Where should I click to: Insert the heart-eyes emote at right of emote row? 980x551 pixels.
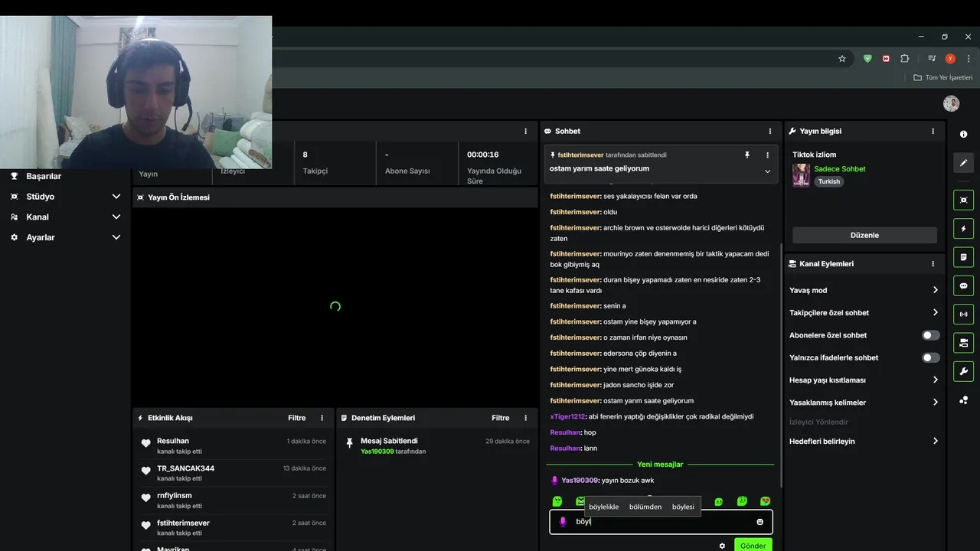click(x=765, y=501)
